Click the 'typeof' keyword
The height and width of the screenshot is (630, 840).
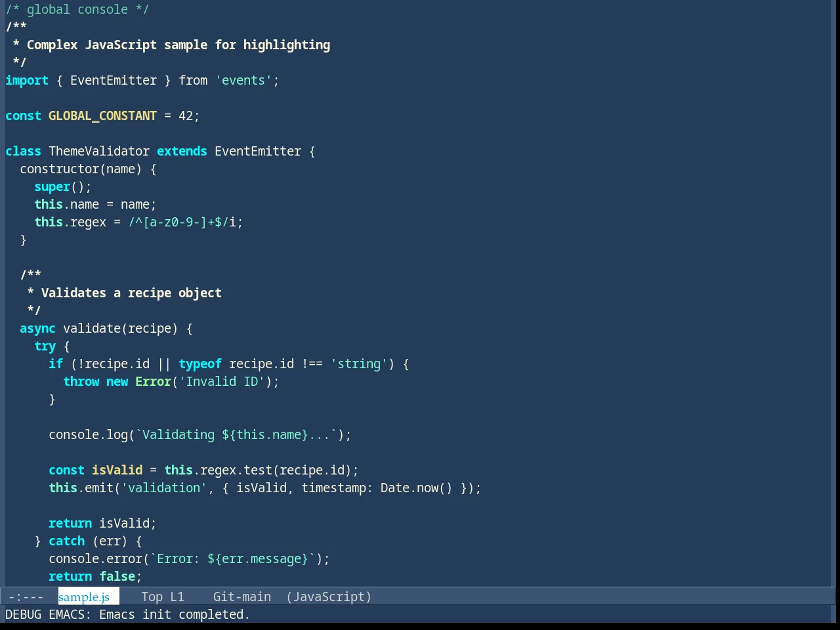click(x=200, y=364)
